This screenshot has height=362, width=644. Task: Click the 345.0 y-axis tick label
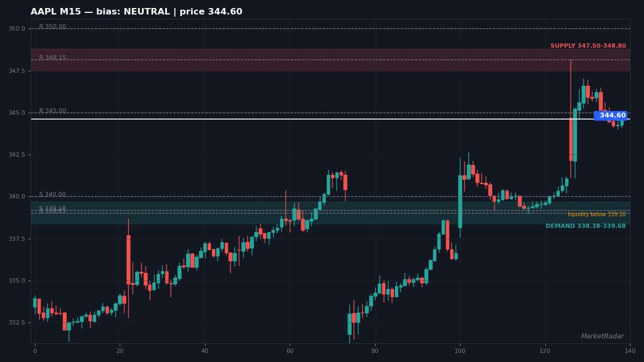click(16, 113)
